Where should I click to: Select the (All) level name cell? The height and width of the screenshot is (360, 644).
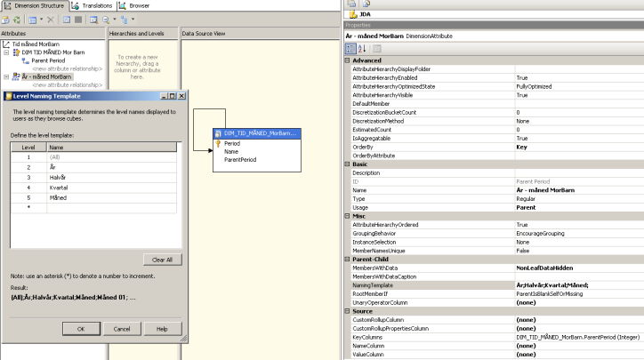coord(112,157)
